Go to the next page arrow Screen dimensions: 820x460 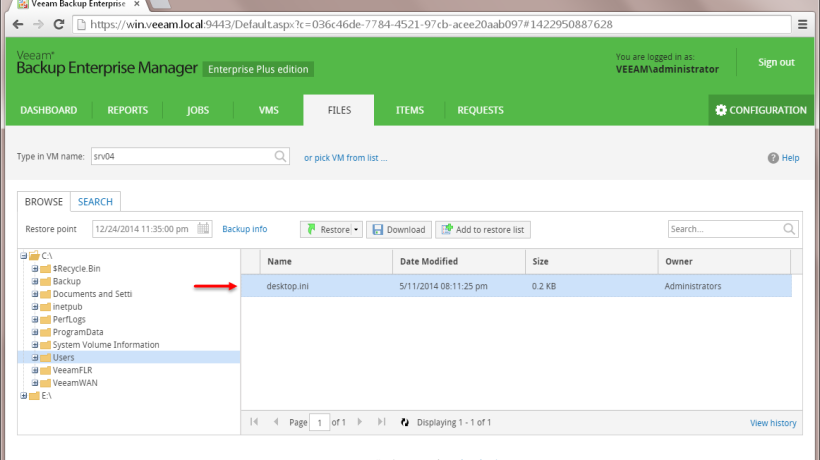(362, 423)
